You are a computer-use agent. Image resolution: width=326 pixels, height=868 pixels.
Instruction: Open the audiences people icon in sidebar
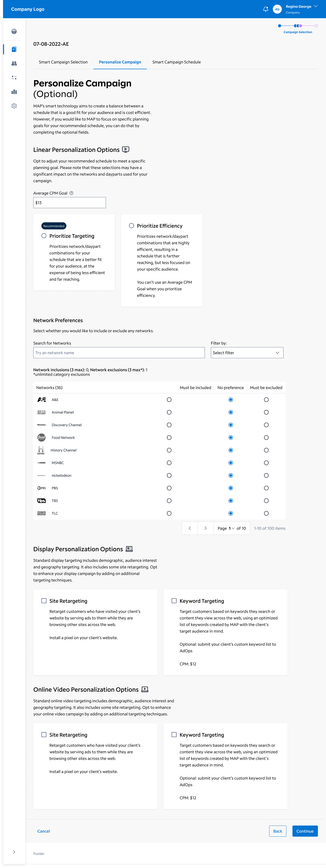14,63
